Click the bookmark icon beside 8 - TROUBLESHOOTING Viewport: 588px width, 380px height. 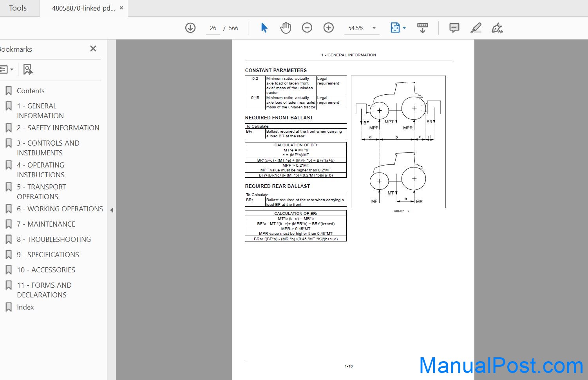pyautogui.click(x=9, y=240)
